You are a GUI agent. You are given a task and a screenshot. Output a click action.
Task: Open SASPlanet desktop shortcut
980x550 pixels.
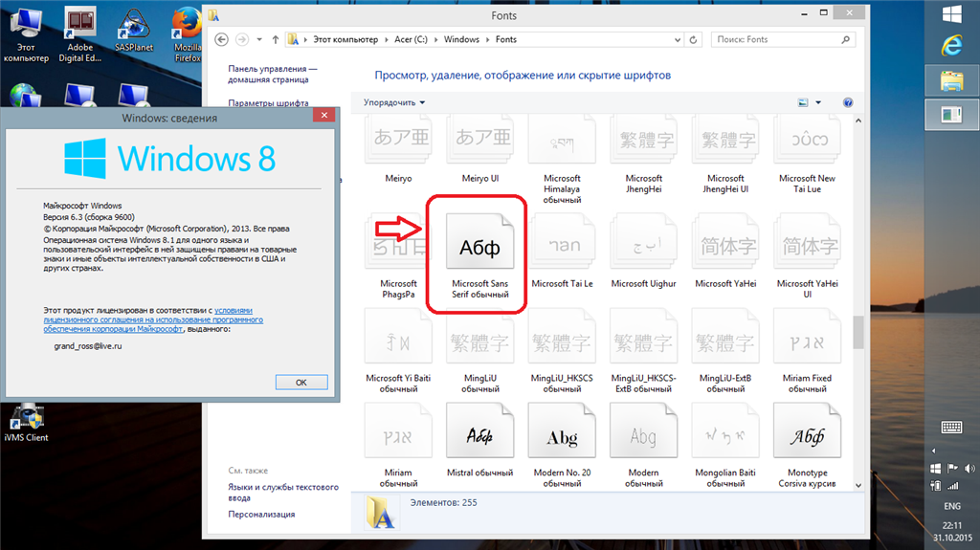(x=134, y=31)
